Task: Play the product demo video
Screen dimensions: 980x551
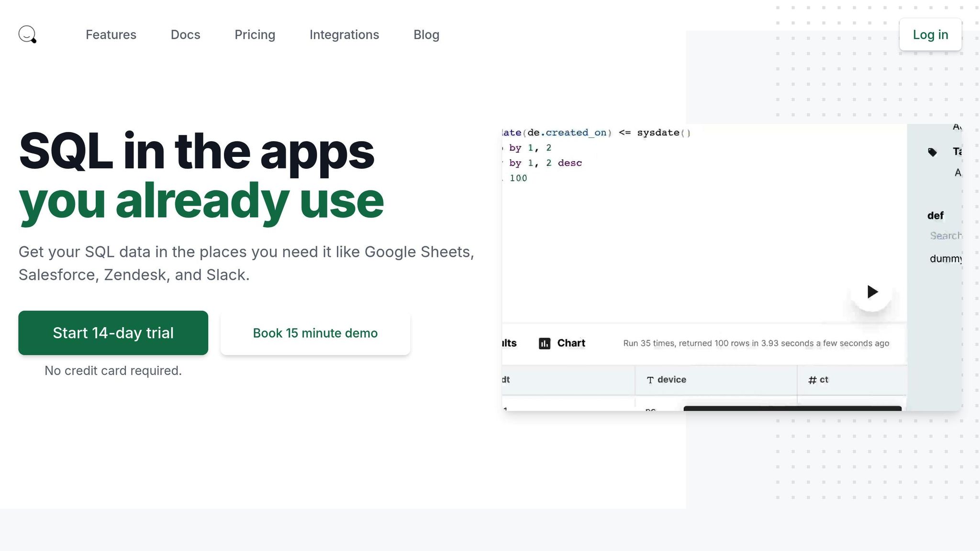Action: [x=871, y=291]
